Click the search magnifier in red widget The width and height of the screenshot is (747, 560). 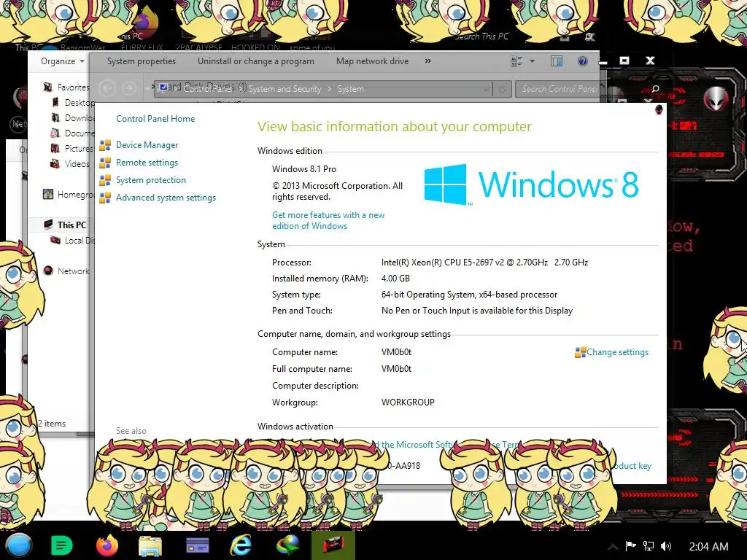coord(656,89)
